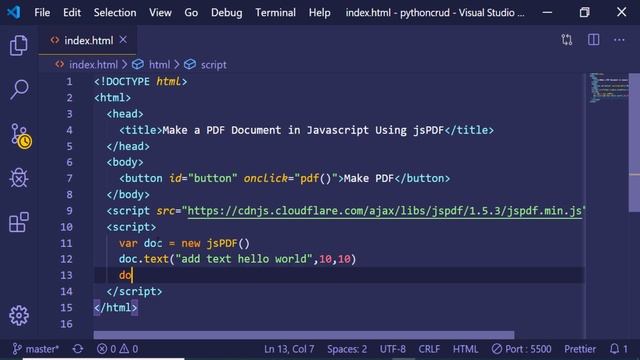The width and height of the screenshot is (640, 360).
Task: Open the View menu
Action: [x=160, y=13]
